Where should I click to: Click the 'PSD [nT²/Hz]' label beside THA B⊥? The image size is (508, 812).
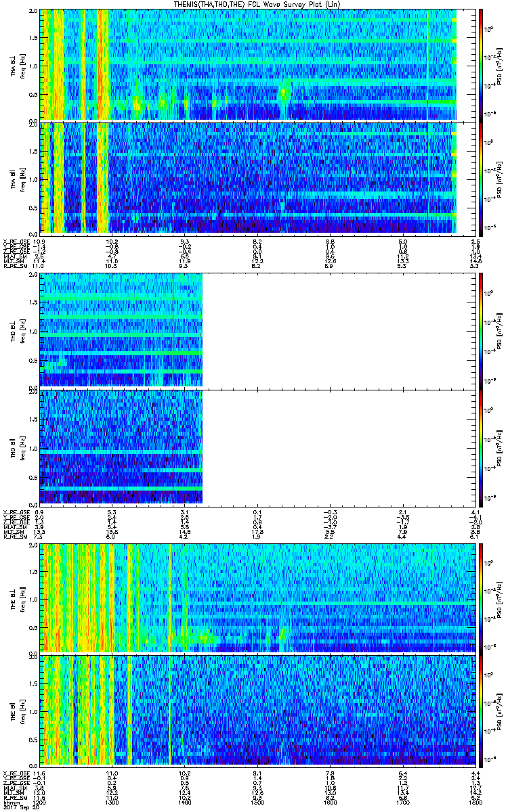click(500, 66)
